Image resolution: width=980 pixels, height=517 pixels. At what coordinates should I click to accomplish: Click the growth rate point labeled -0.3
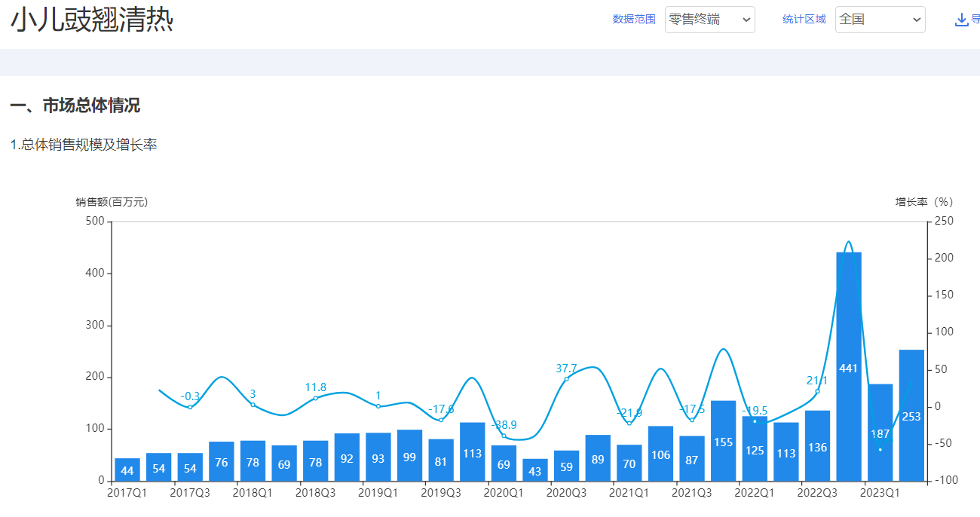(x=190, y=407)
